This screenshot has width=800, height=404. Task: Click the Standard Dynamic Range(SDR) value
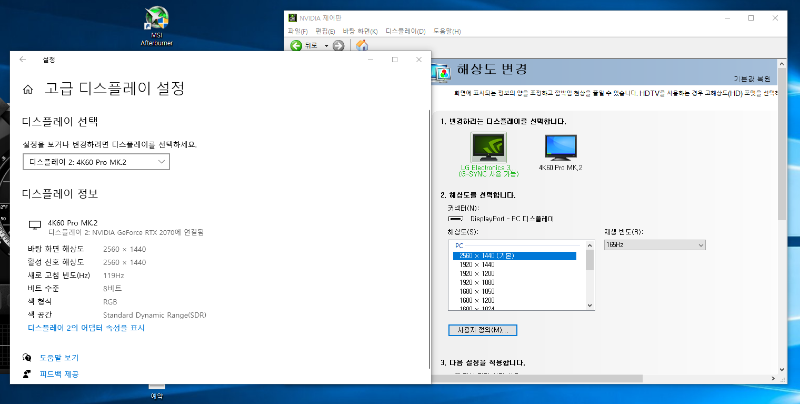tap(155, 315)
